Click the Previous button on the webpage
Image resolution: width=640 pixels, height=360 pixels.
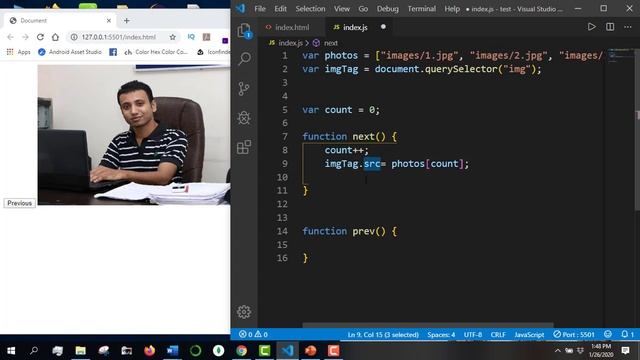click(20, 203)
